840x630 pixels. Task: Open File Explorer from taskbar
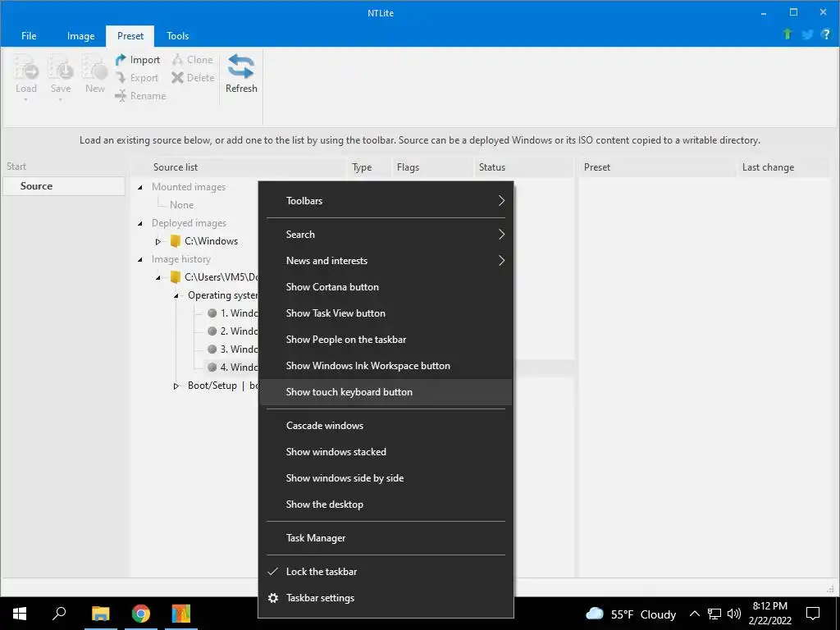pos(100,614)
